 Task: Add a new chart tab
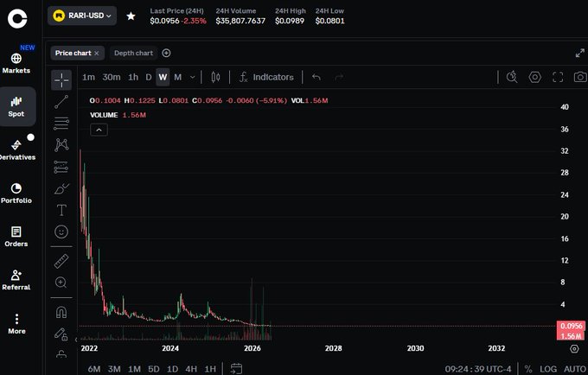click(166, 54)
